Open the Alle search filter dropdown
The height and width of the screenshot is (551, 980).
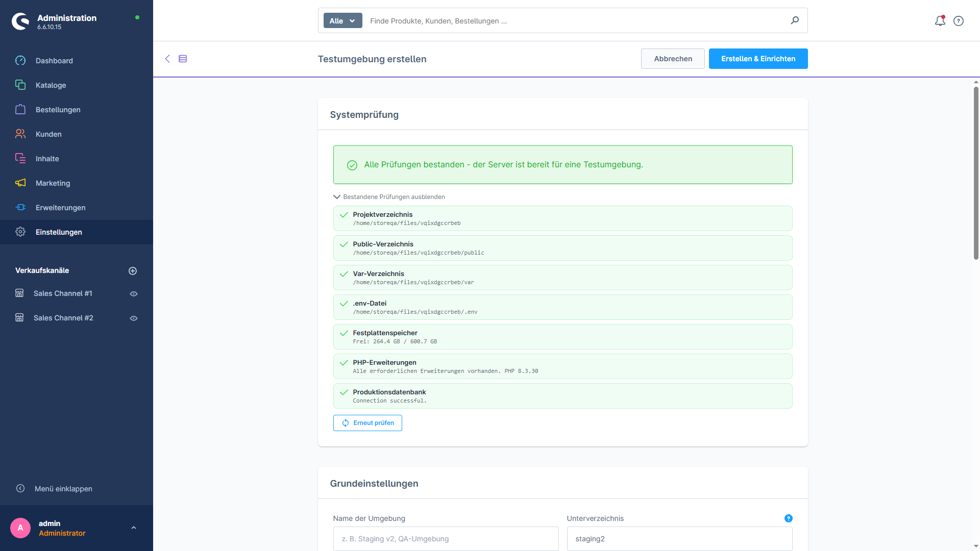click(x=342, y=20)
